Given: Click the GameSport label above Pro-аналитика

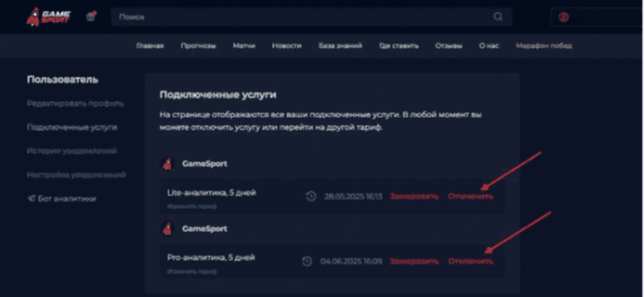Looking at the screenshot, I should [x=204, y=228].
